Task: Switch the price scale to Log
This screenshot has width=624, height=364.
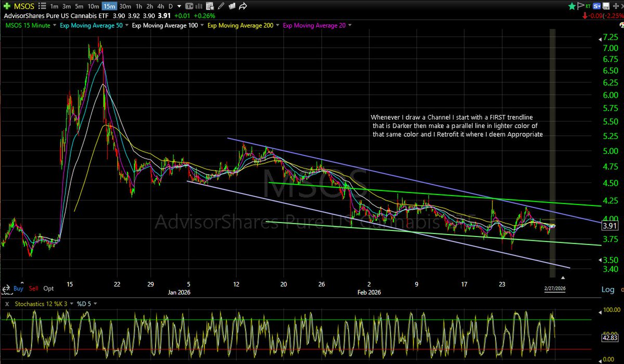Action: 607,290
